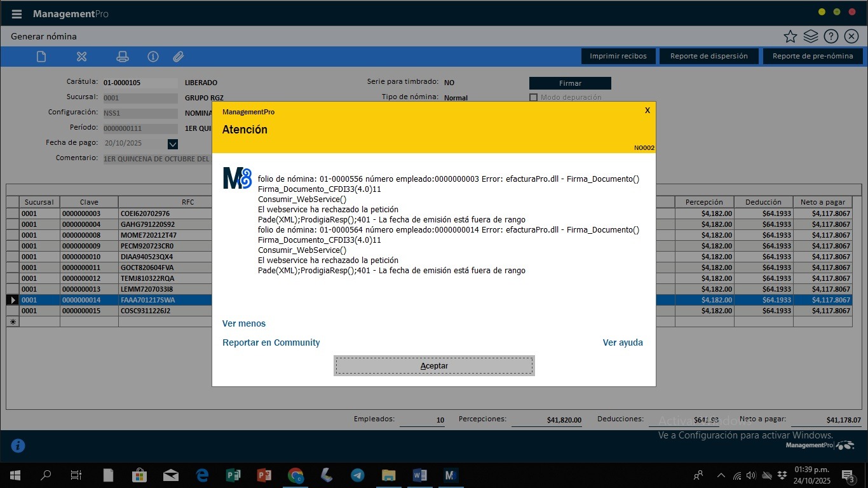Collapse details with Ver menos

click(244, 323)
